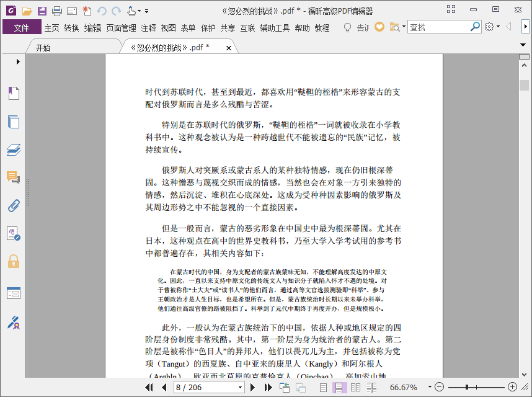Save the document with the floppy icon
The image size is (532, 397).
(x=42, y=11)
